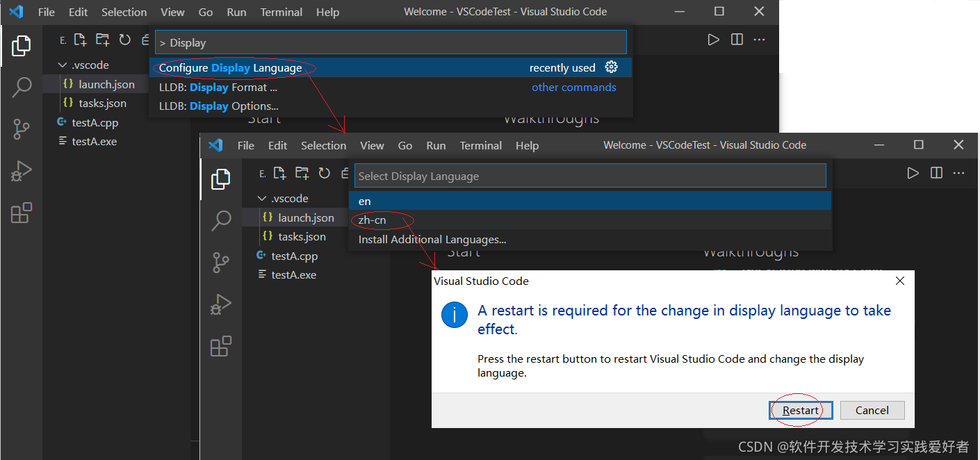
Task: Click New File icon in front window explorer
Action: point(279,173)
